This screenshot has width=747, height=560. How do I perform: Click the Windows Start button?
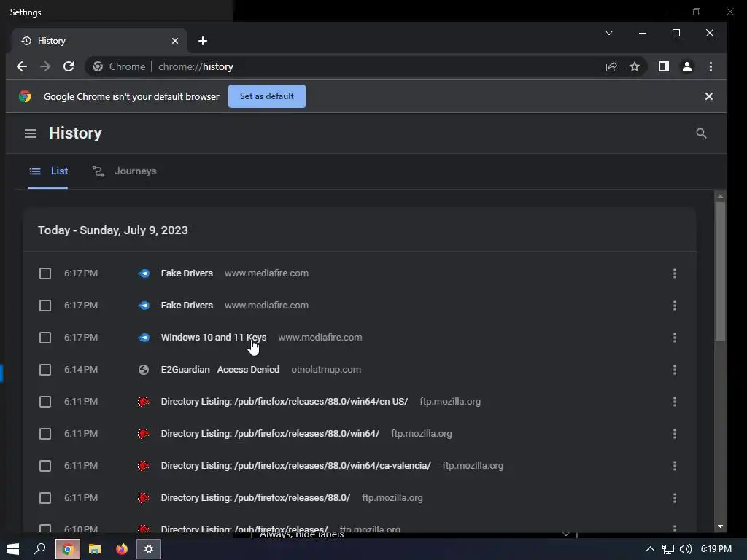13,549
